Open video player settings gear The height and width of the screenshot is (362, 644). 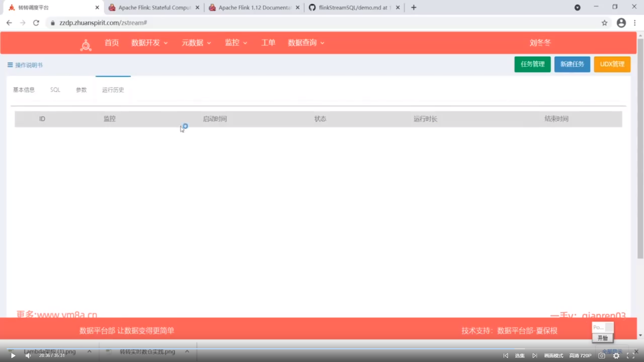(x=616, y=356)
